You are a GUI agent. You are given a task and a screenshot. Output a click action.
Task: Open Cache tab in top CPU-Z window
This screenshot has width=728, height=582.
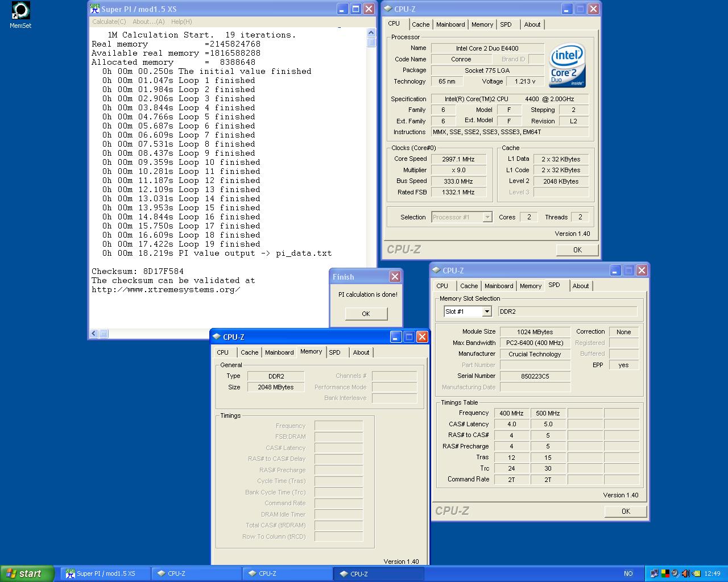click(421, 24)
